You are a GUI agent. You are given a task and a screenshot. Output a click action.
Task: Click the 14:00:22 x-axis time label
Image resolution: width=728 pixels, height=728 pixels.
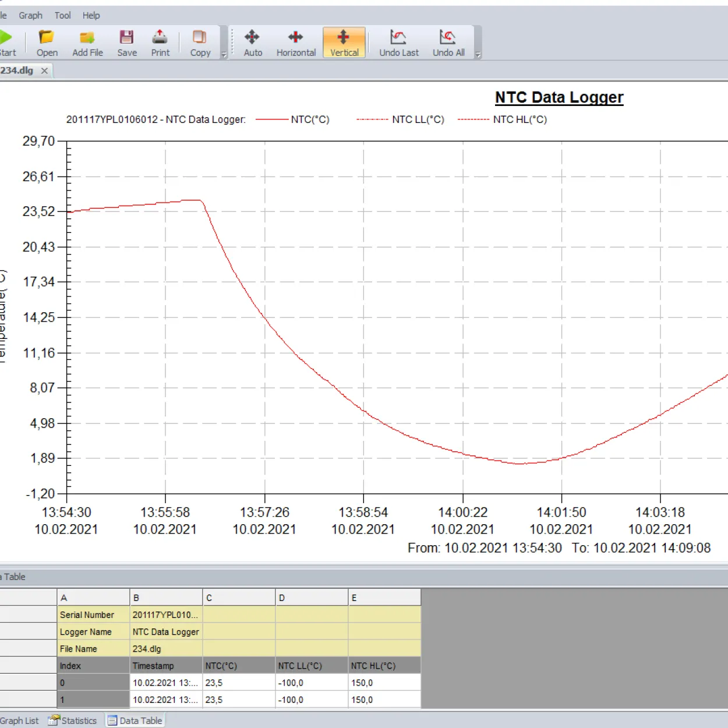click(x=462, y=513)
